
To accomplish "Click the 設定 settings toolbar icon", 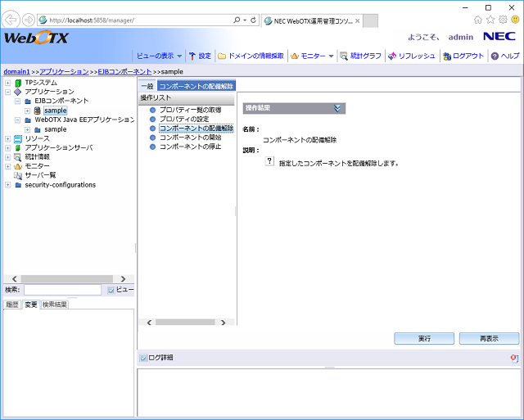I will coord(192,56).
